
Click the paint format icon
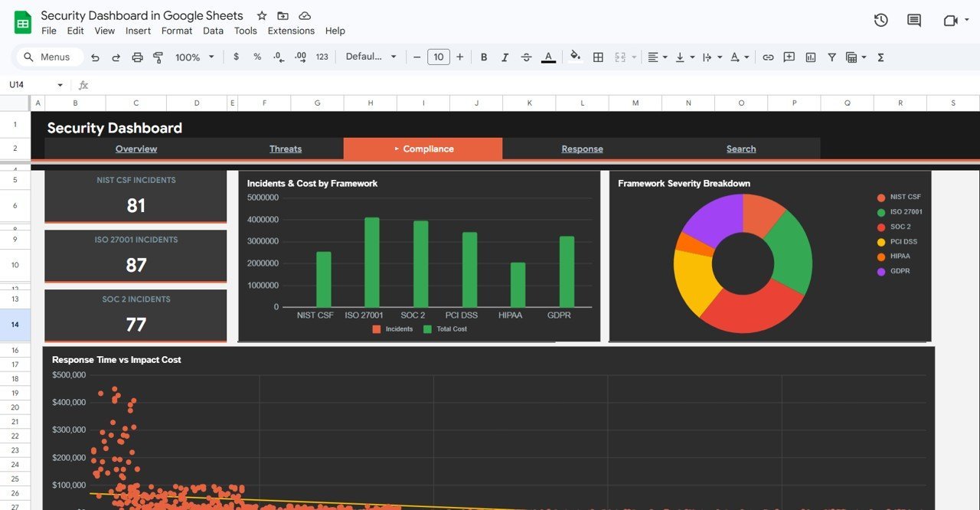(158, 57)
